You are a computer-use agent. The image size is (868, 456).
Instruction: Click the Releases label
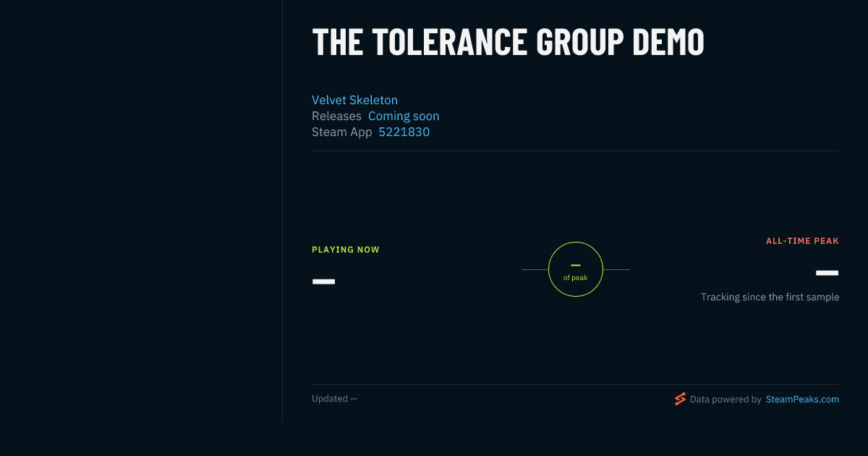click(336, 116)
